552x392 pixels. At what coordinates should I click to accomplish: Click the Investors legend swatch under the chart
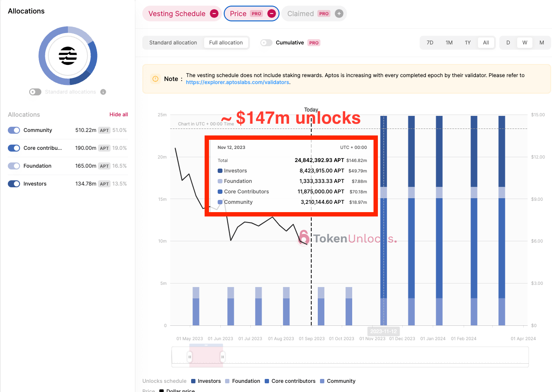click(194, 381)
